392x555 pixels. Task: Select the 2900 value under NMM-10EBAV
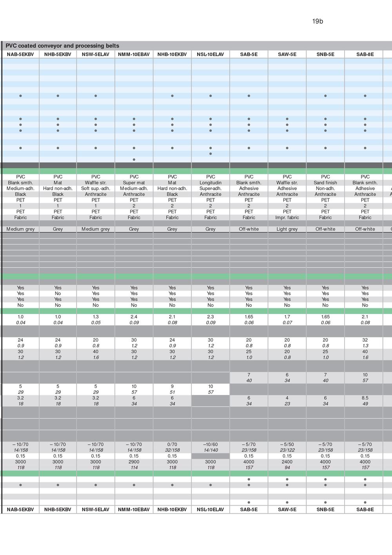click(x=134, y=462)
